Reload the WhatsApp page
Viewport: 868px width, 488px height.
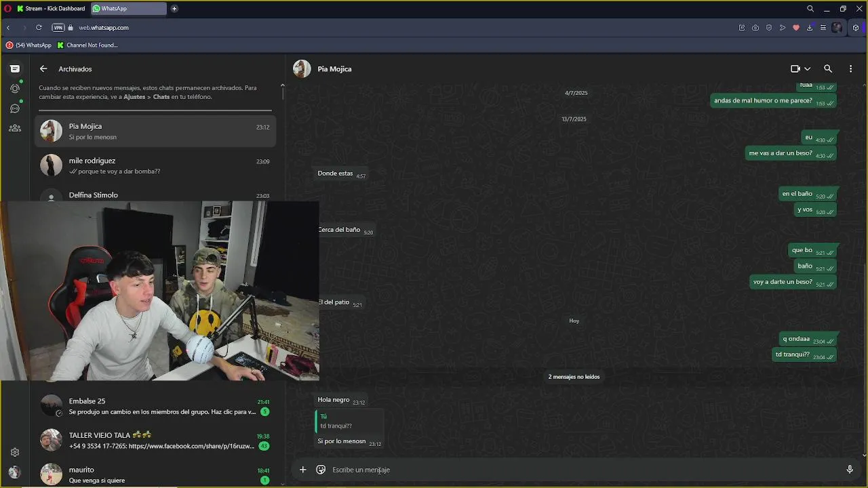39,28
